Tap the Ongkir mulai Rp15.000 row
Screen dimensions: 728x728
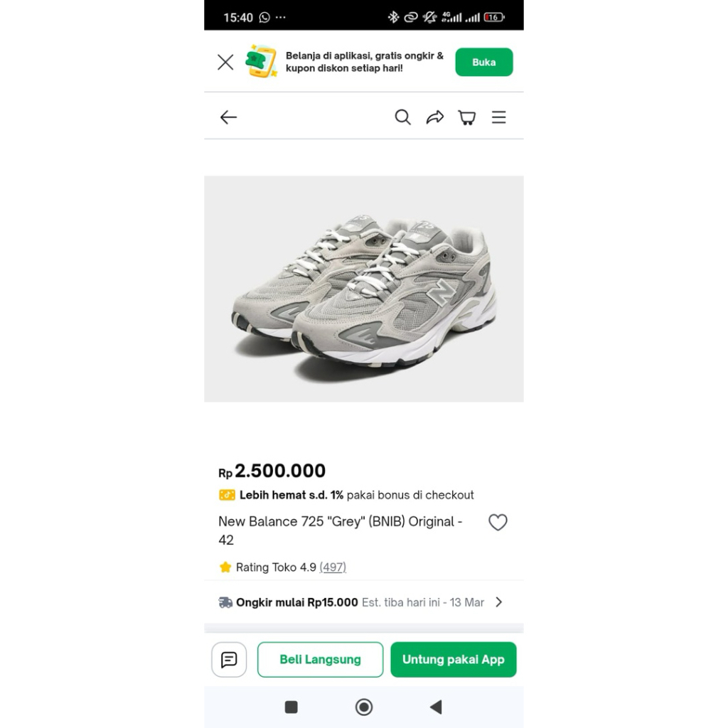(351, 602)
